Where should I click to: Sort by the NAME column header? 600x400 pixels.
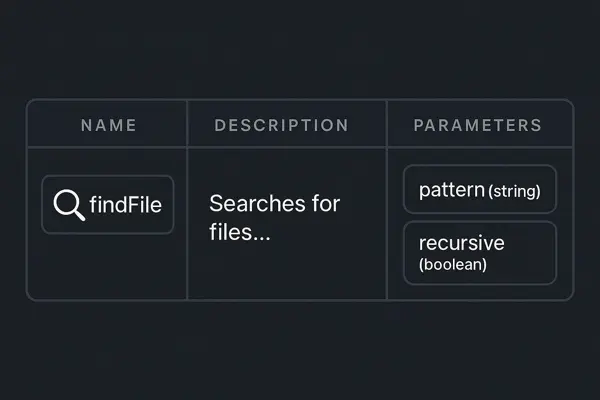[108, 126]
